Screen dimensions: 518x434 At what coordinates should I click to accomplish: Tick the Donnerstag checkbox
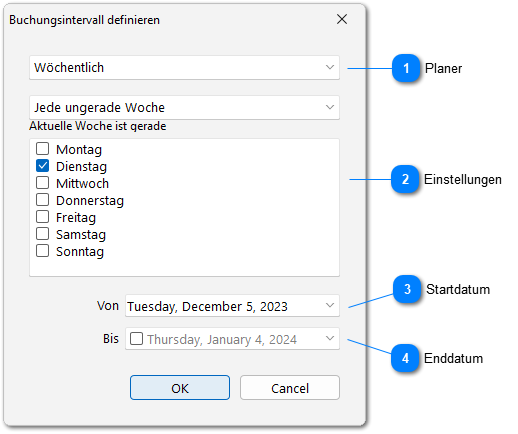(43, 200)
